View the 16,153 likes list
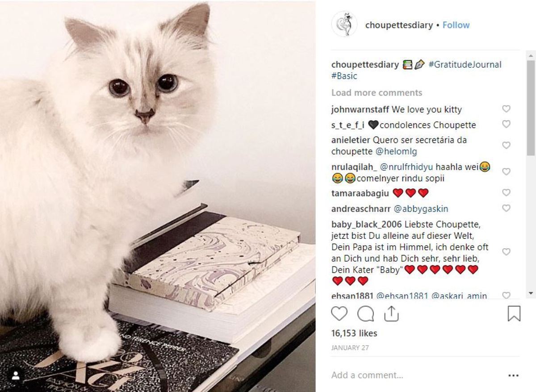Image resolution: width=536 pixels, height=392 pixels. pyautogui.click(x=354, y=333)
